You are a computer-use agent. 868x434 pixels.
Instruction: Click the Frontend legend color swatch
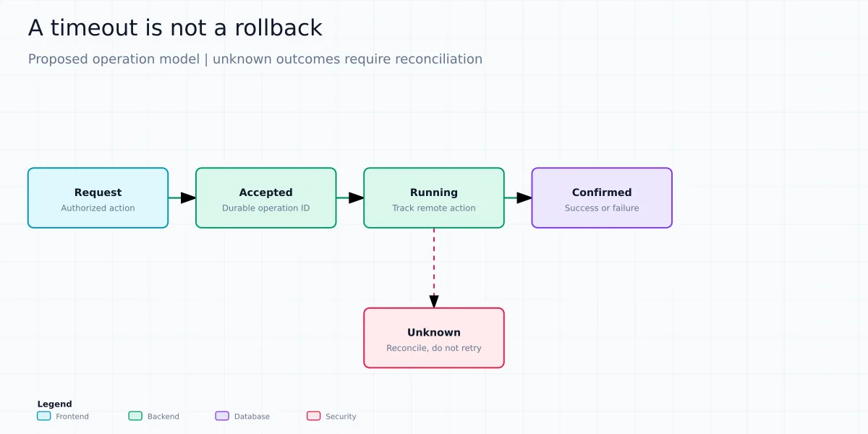tap(44, 416)
